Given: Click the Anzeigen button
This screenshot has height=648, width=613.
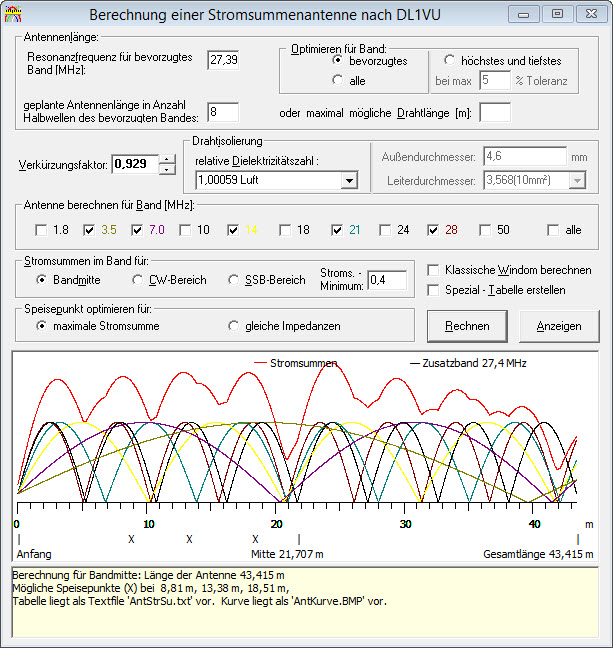Looking at the screenshot, I should coord(559,326).
